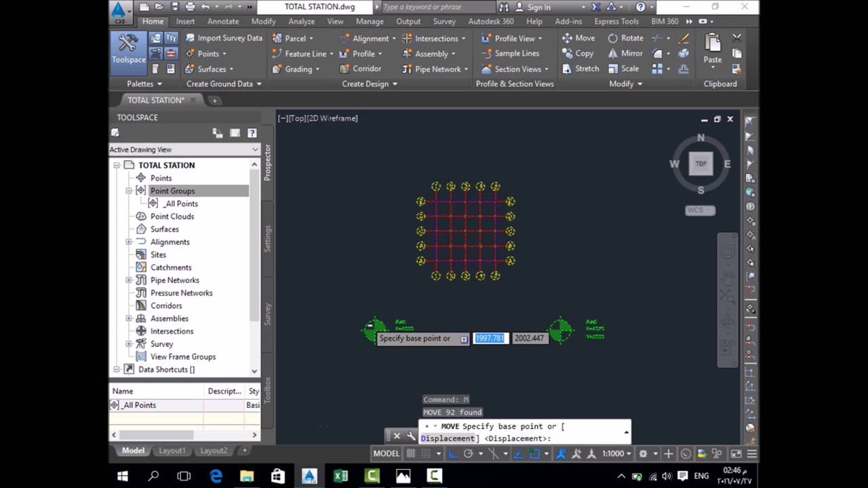Select the Mirror tool
This screenshot has height=488, width=868.
click(x=625, y=54)
